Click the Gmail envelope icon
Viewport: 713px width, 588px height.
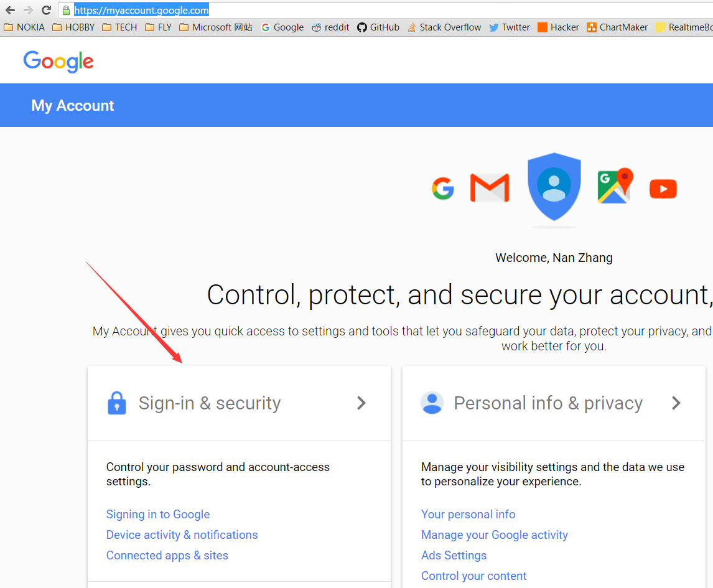click(490, 188)
